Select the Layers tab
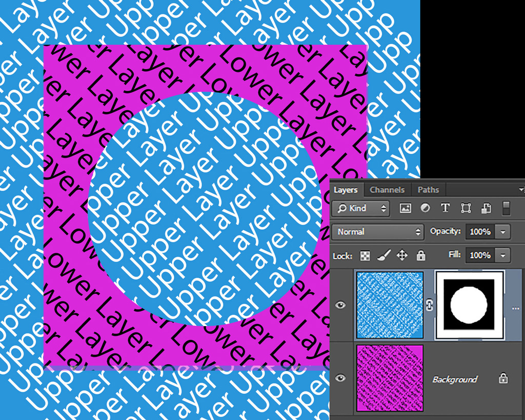This screenshot has width=525, height=420. tap(346, 190)
